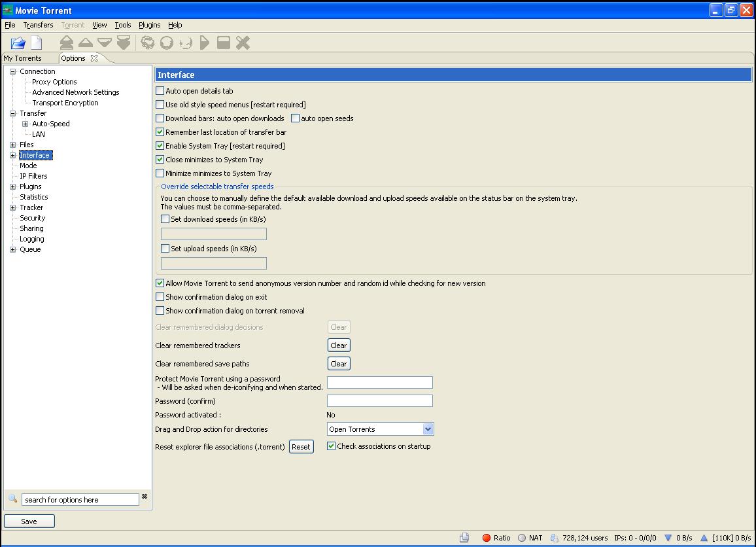
Task: Check the auto open seeds box
Action: [x=296, y=118]
